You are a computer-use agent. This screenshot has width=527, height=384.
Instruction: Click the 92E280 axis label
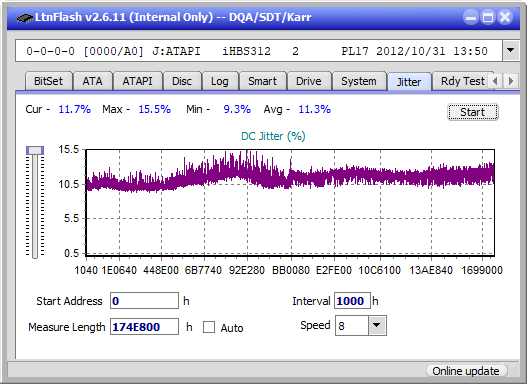pyautogui.click(x=247, y=270)
